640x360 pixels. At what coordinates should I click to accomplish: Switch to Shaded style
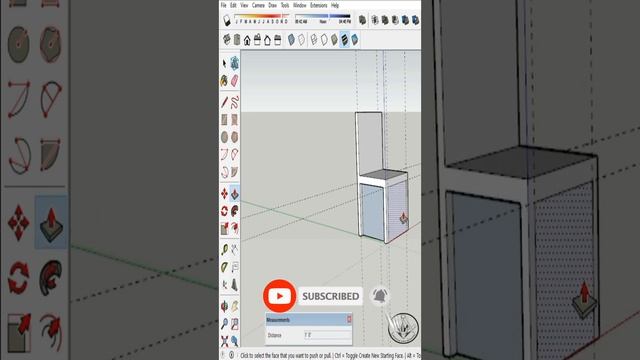click(x=334, y=40)
